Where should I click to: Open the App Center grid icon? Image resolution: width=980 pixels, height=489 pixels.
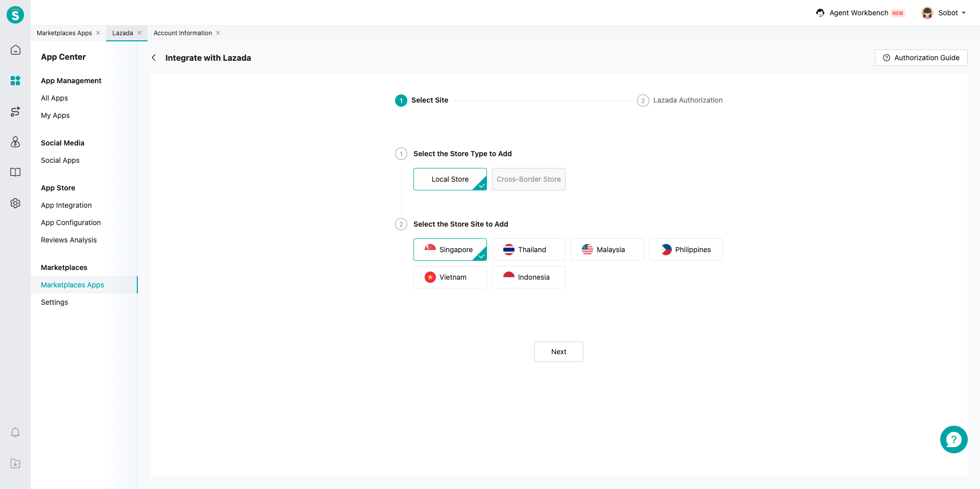15,81
